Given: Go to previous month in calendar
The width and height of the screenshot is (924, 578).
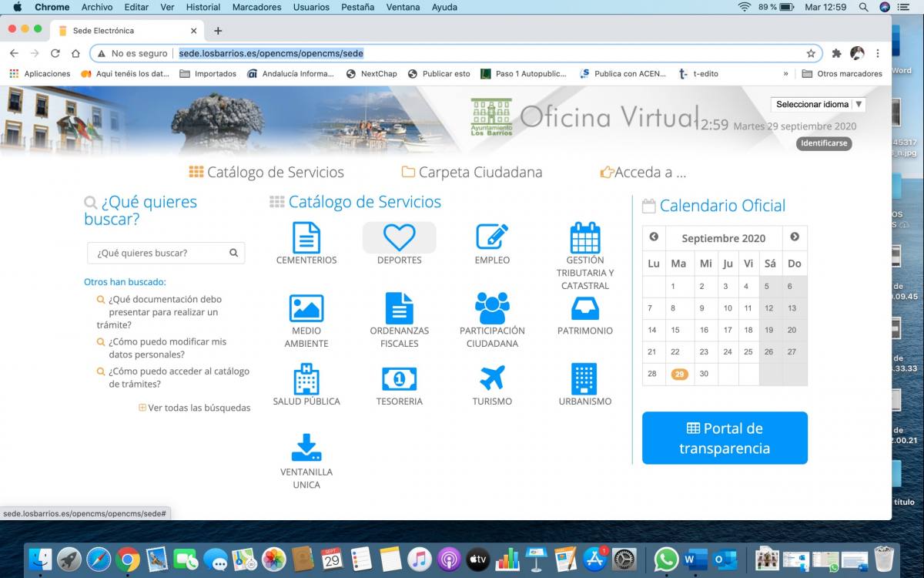Looking at the screenshot, I should point(654,237).
